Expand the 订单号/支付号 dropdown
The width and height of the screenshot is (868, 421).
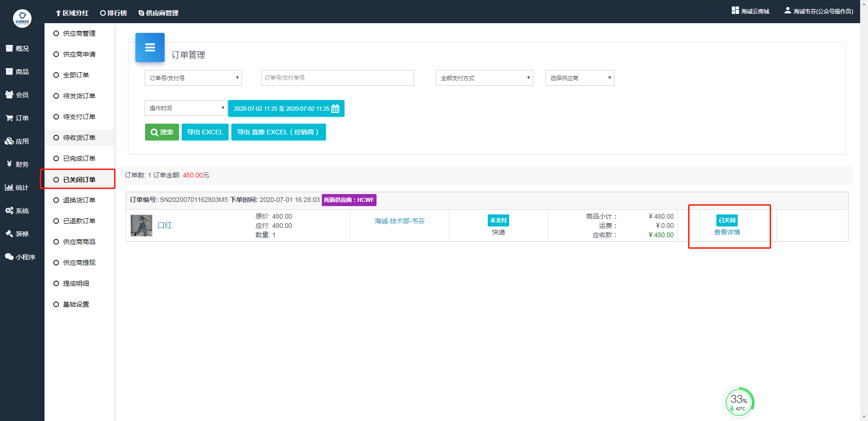[193, 78]
